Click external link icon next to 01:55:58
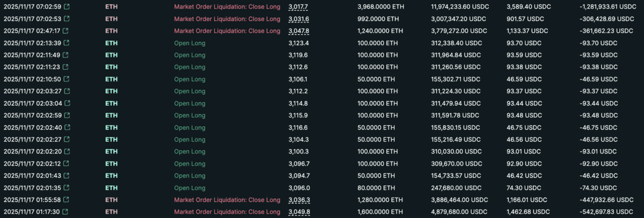This screenshot has height=218, width=644. [65, 200]
